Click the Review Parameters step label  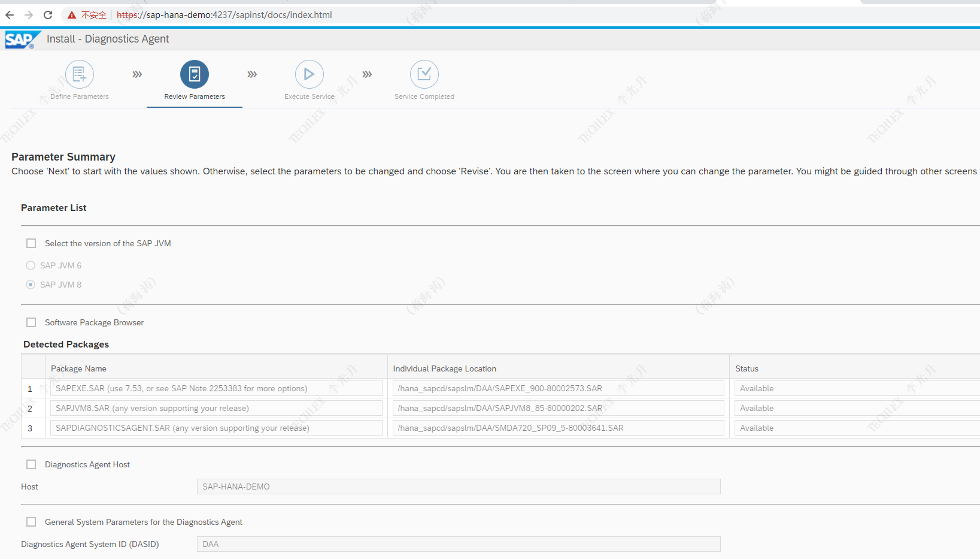click(195, 96)
